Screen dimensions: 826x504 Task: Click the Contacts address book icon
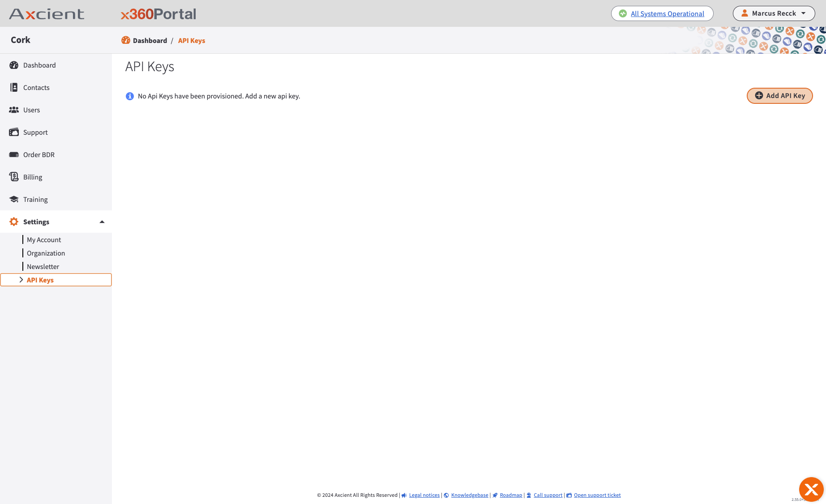point(14,87)
